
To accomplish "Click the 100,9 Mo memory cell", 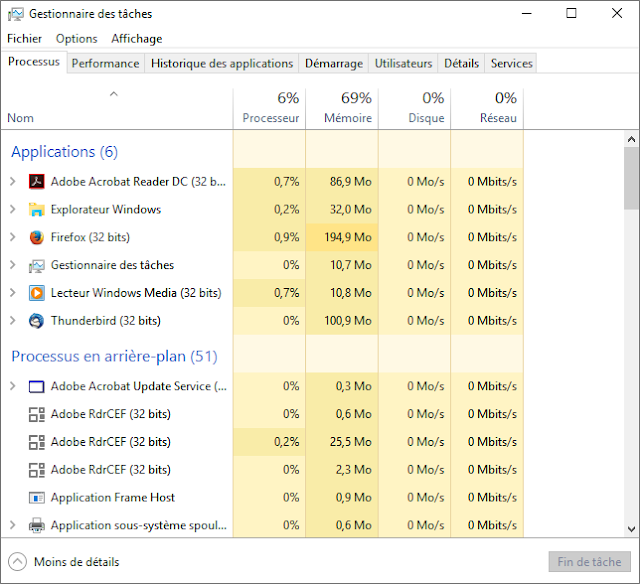I will 342,321.
